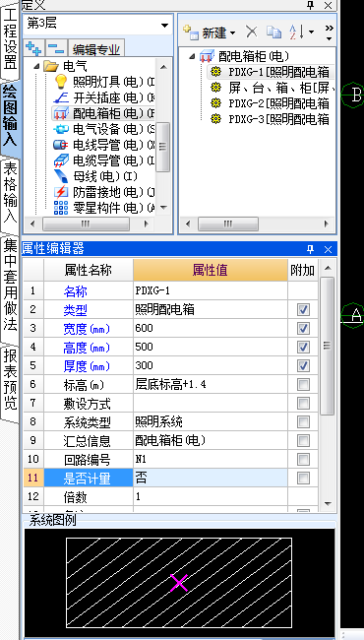Select component 屏、台、箱、柜
This screenshot has width=364, height=640.
click(x=273, y=88)
